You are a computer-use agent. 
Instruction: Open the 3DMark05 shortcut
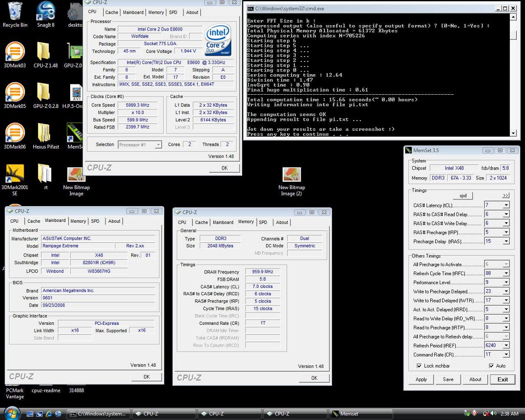[15, 96]
